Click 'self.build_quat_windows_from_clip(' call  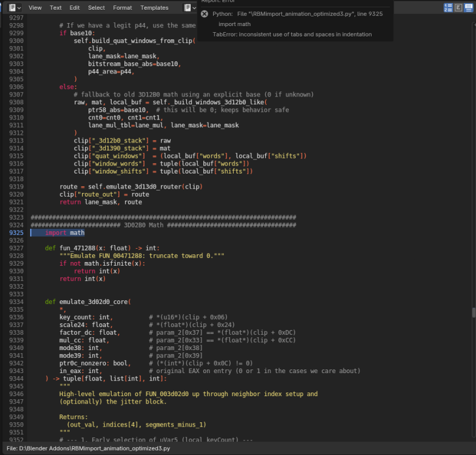(x=135, y=41)
